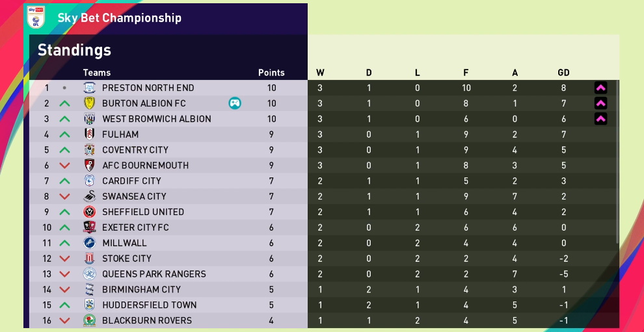Click the GD column header
The height and width of the screenshot is (332, 644).
click(x=564, y=73)
